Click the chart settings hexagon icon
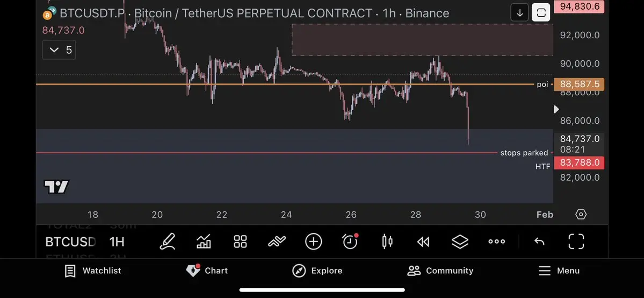 581,215
